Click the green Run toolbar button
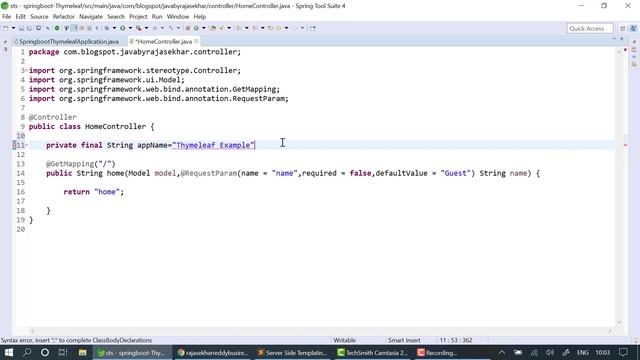The image size is (640, 360). point(122,28)
